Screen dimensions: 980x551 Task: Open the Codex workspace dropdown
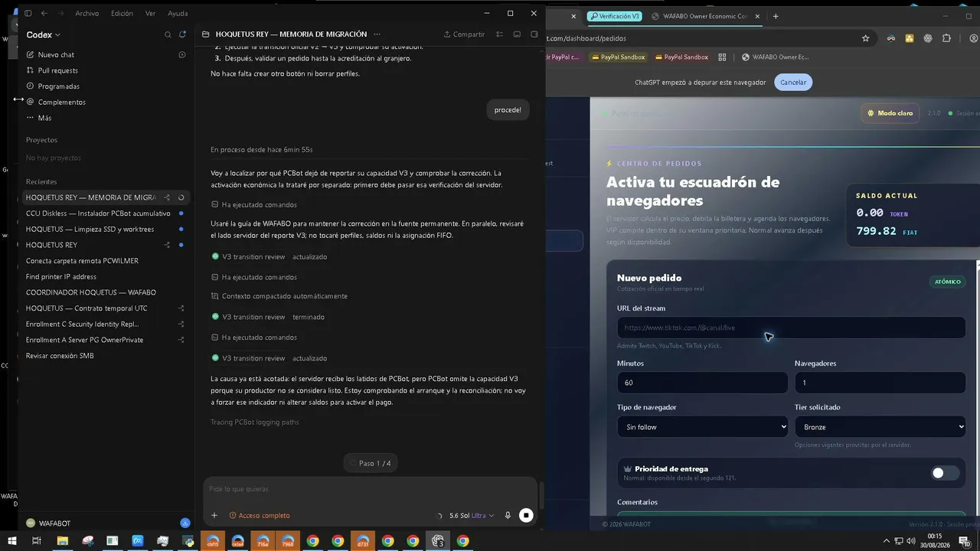point(44,34)
